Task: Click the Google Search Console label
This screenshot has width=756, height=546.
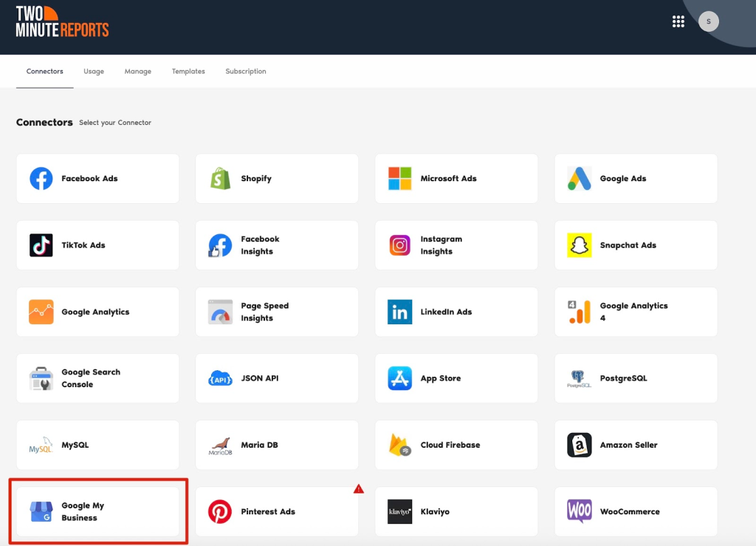Action: [x=91, y=378]
